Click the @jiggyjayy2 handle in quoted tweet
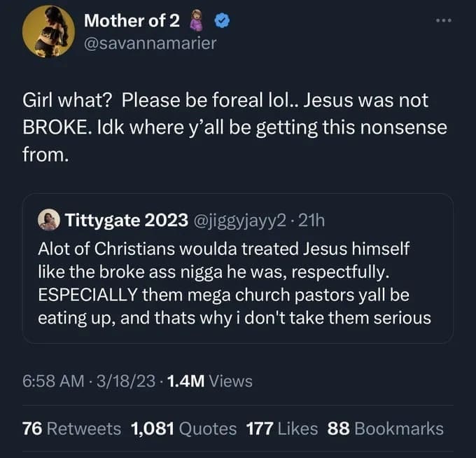The width and height of the screenshot is (476, 458). tap(237, 221)
